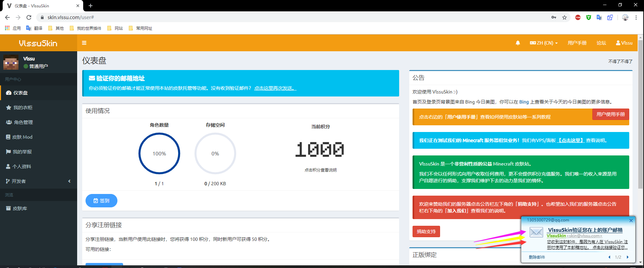
Task: Click the Vlssu user avatar in sidebar
Action: click(11, 62)
